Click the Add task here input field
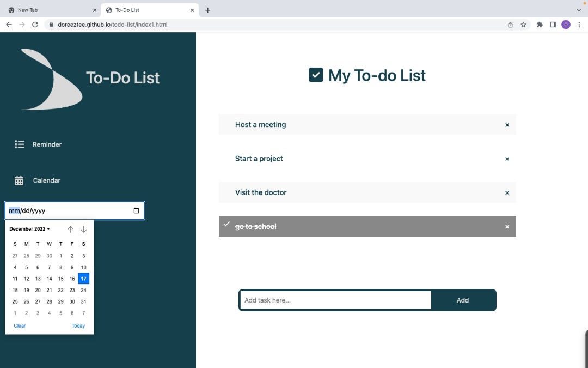The image size is (588, 368). coord(335,300)
